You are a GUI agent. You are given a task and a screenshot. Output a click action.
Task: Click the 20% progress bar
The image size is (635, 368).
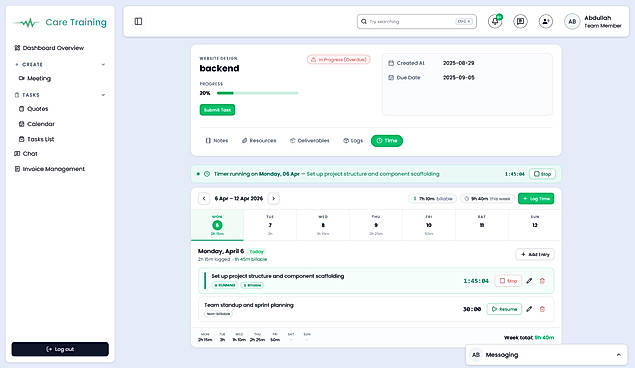coord(258,93)
